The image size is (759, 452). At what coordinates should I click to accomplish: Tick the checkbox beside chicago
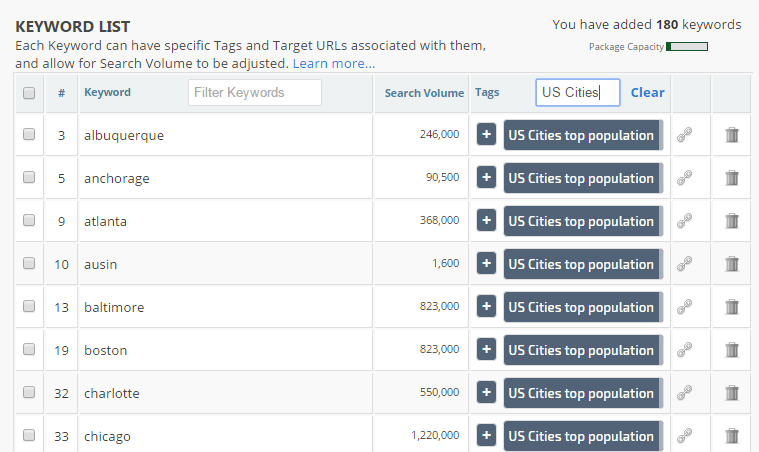pyautogui.click(x=29, y=436)
